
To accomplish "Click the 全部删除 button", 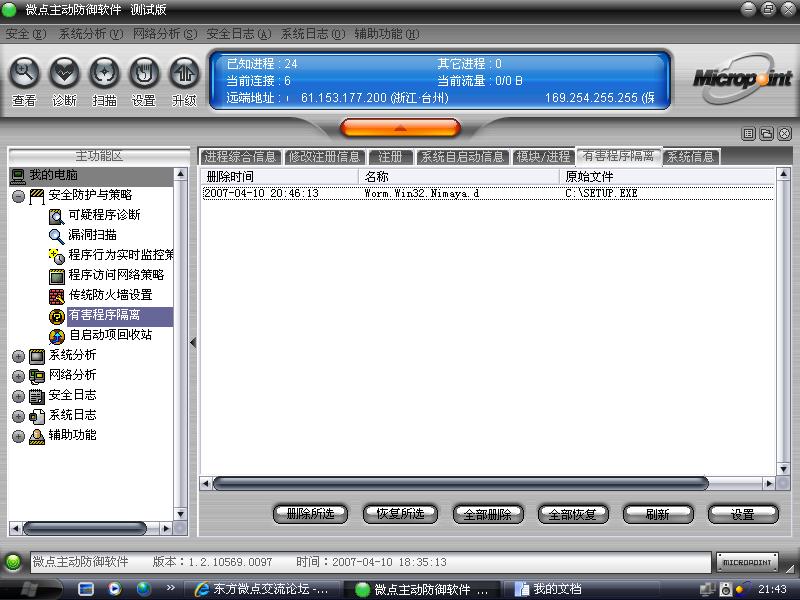I will coord(488,514).
